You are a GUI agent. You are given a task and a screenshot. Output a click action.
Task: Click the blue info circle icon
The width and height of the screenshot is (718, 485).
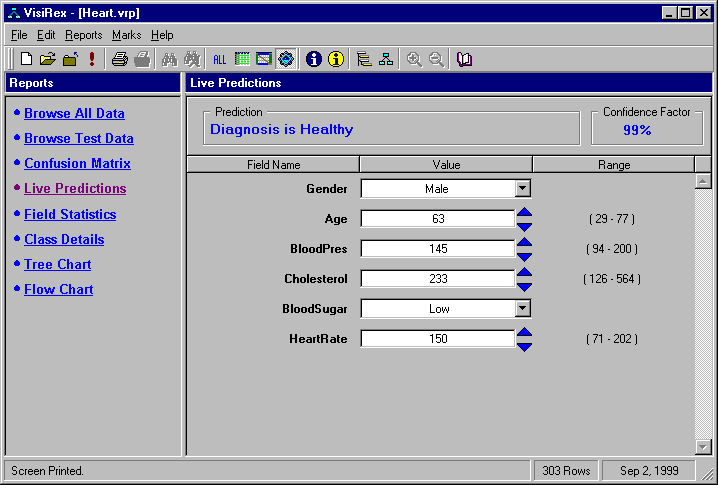click(314, 59)
